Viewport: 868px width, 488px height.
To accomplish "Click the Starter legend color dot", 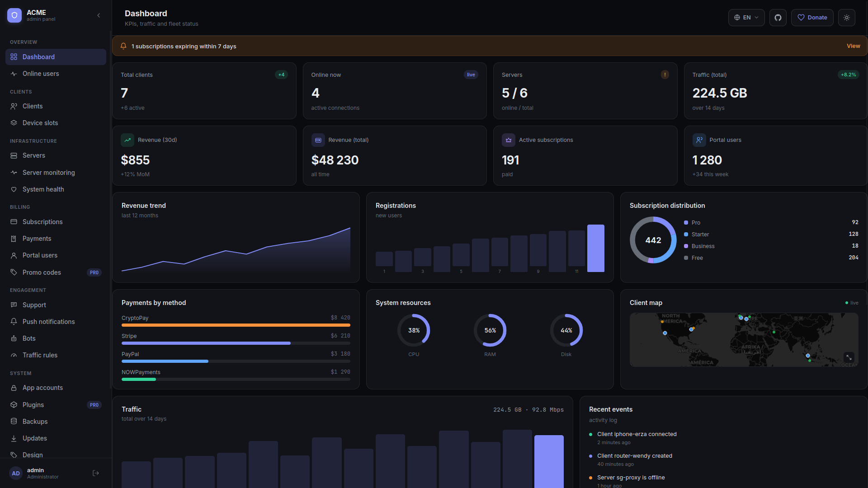I will [686, 235].
